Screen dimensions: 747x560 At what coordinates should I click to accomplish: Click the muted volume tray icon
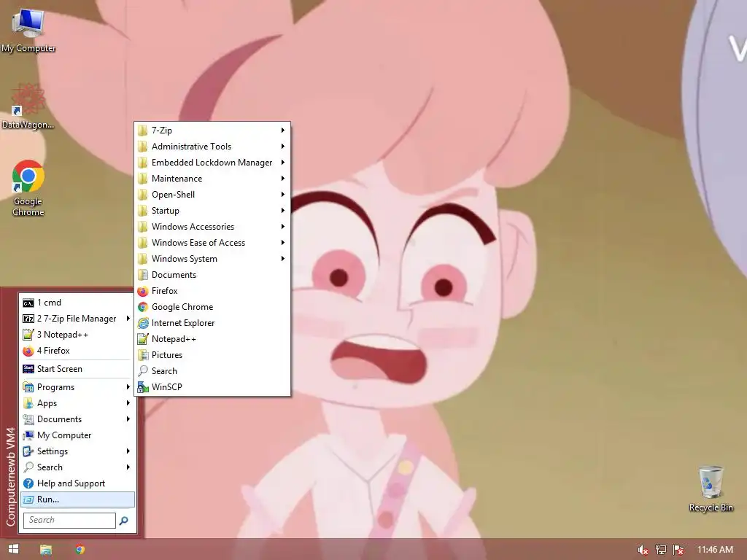pyautogui.click(x=643, y=550)
